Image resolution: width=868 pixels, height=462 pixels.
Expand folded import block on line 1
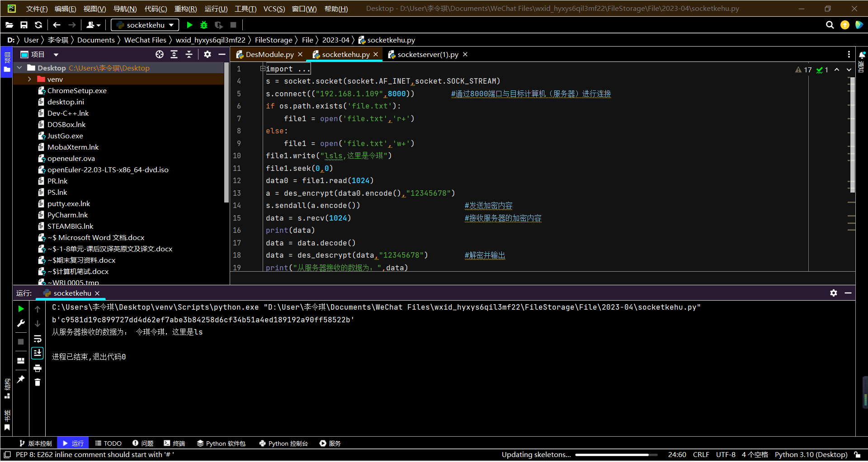click(262, 69)
